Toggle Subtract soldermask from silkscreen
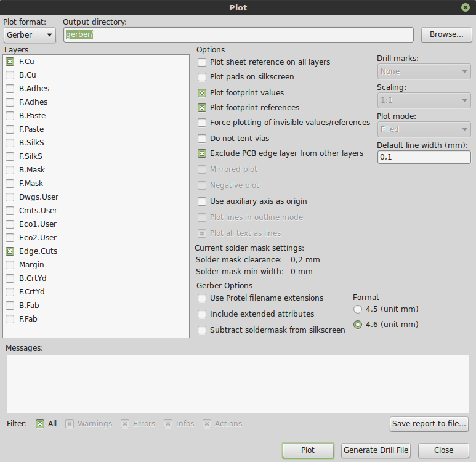 202,330
